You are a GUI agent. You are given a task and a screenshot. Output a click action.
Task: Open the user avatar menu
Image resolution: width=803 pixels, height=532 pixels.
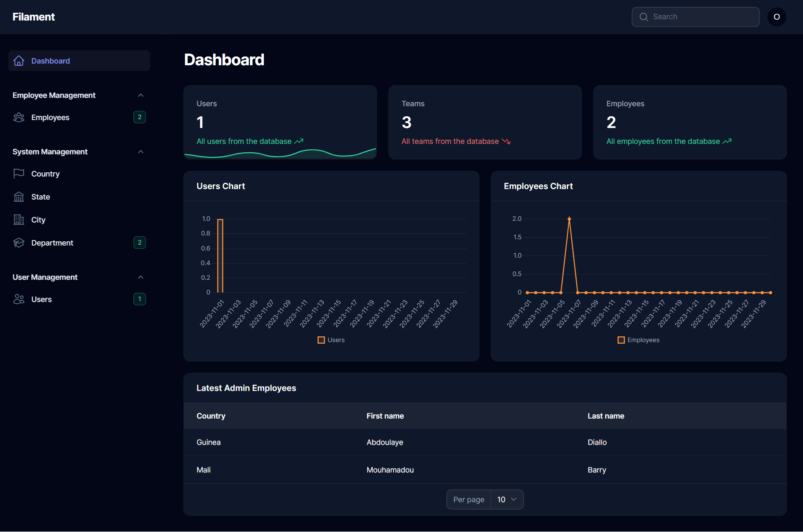776,17
